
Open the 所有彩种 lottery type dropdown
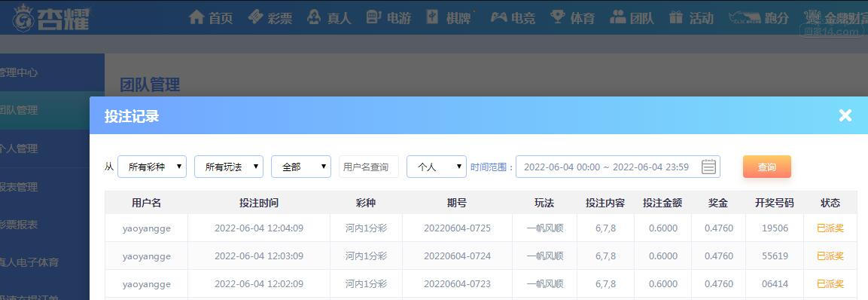click(151, 167)
